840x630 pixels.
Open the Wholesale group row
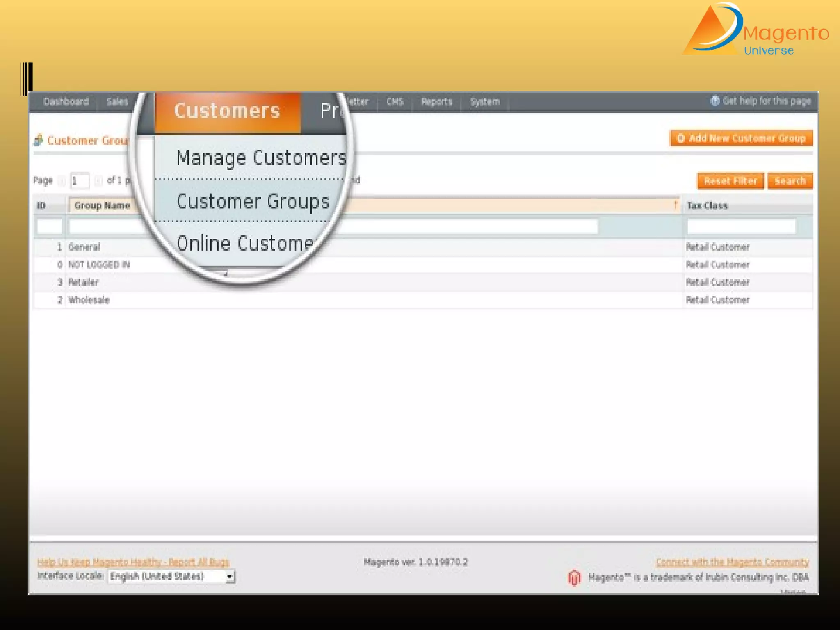coord(89,300)
